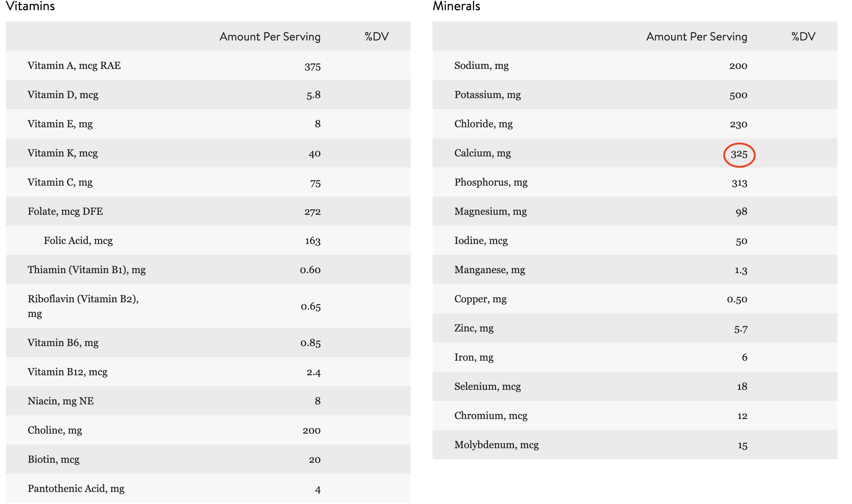Click the Choline amount 200
Screen dimensions: 852x504
pyautogui.click(x=311, y=431)
